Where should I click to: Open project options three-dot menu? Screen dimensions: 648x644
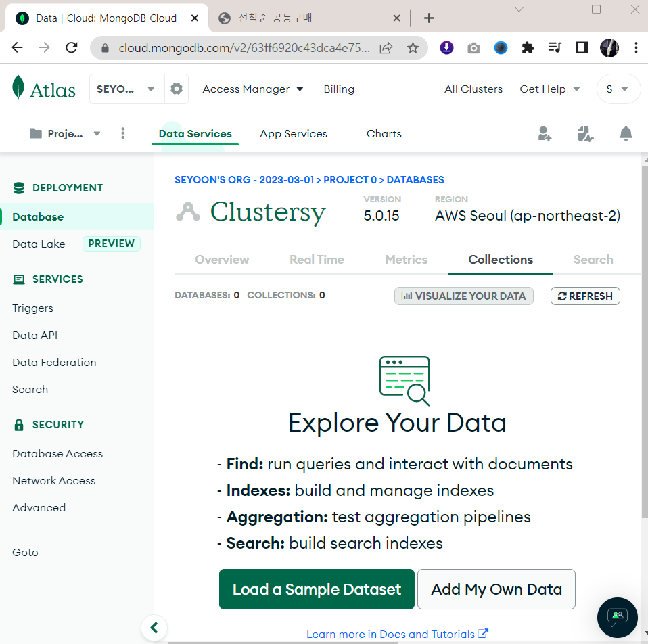(122, 133)
